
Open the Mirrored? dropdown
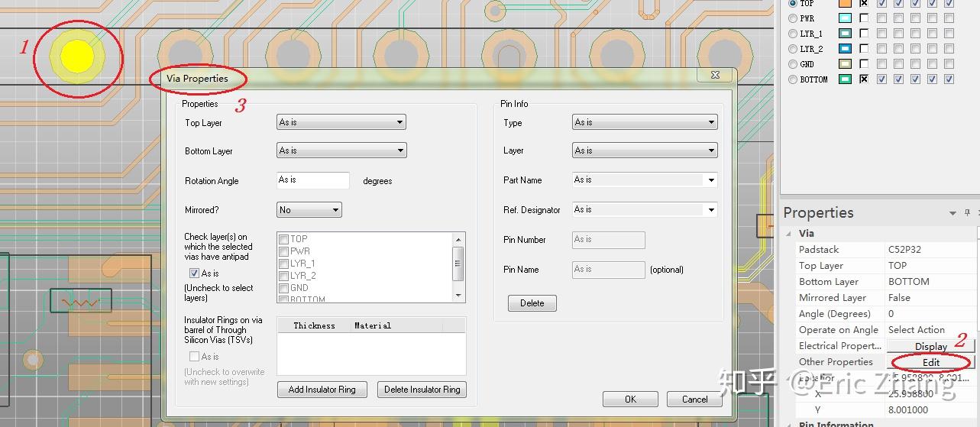(309, 209)
